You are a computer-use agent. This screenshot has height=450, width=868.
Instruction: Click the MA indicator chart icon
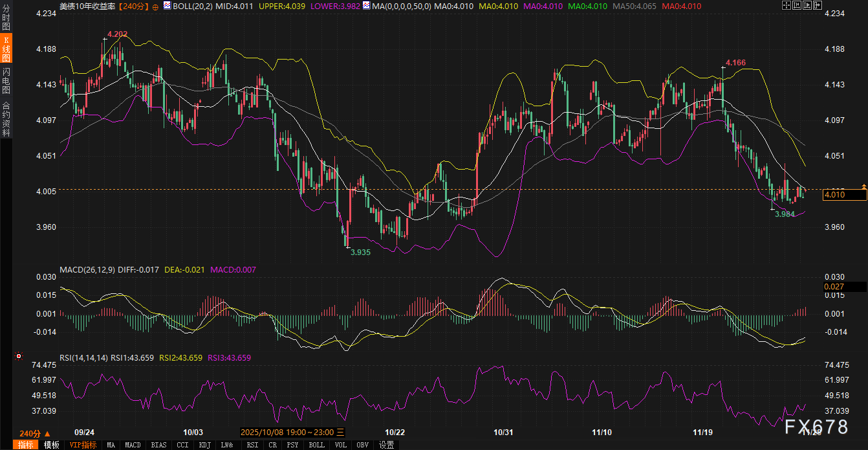tap(367, 6)
